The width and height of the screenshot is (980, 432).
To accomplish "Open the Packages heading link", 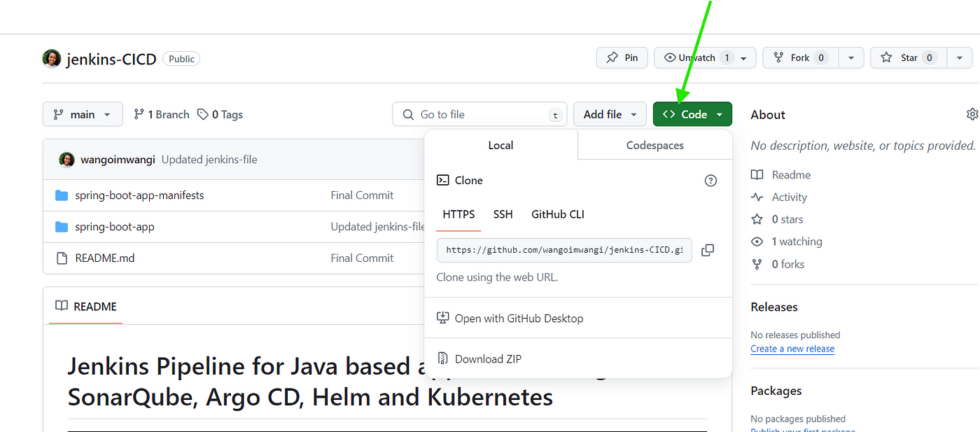I will pyautogui.click(x=776, y=391).
